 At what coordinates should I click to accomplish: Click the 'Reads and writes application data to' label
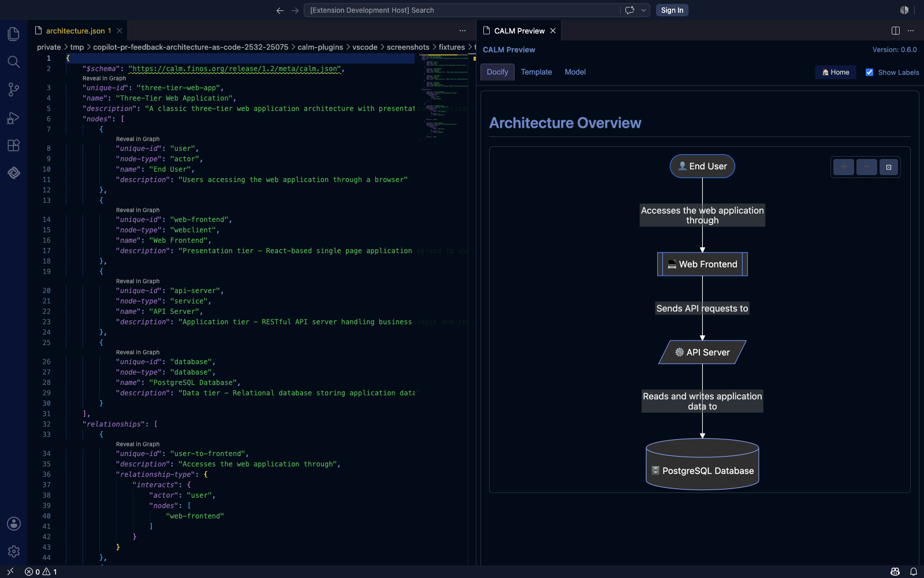pos(702,401)
